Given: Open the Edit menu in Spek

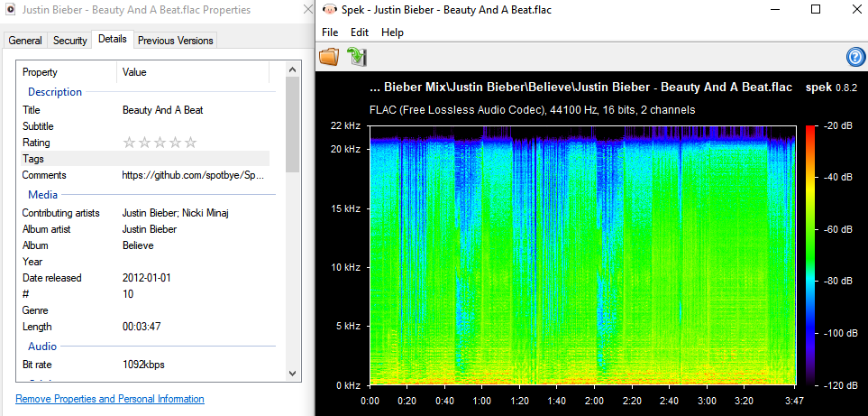Looking at the screenshot, I should pos(360,32).
